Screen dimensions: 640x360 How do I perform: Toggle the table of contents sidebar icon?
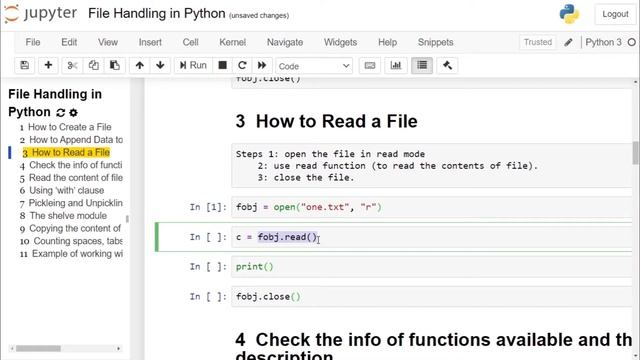(x=422, y=65)
